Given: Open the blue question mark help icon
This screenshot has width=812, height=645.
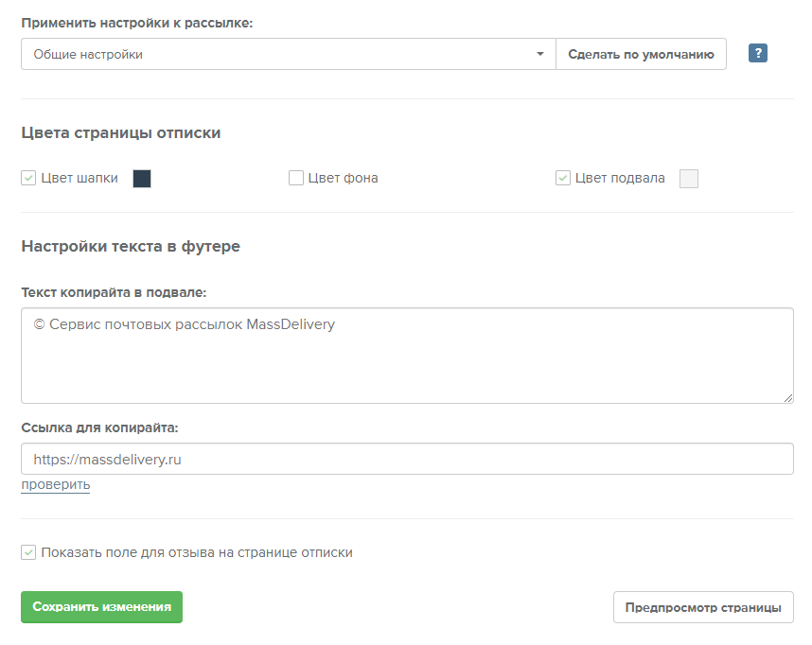Looking at the screenshot, I should click(x=758, y=54).
